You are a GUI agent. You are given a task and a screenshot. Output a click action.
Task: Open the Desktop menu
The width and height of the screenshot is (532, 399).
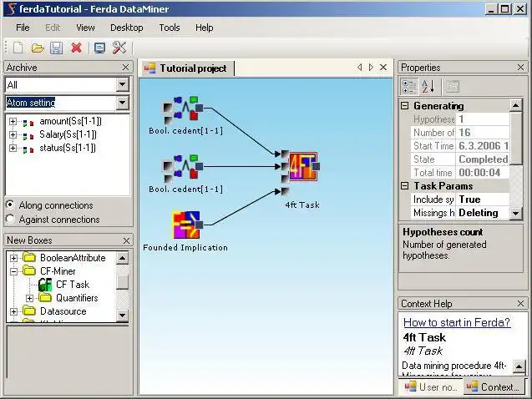(x=127, y=28)
